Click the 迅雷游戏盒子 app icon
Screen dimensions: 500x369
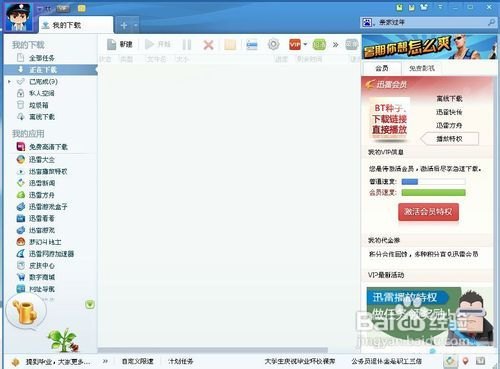point(21,207)
